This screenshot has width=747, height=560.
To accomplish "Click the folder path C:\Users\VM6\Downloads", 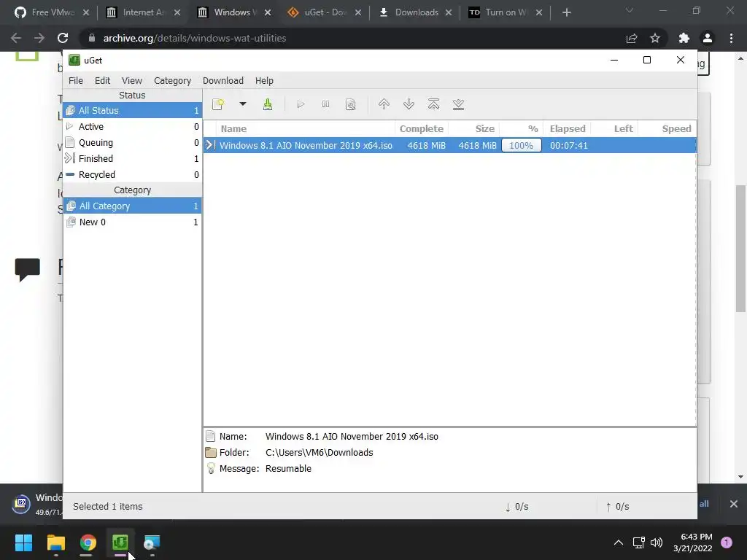I will tap(320, 453).
